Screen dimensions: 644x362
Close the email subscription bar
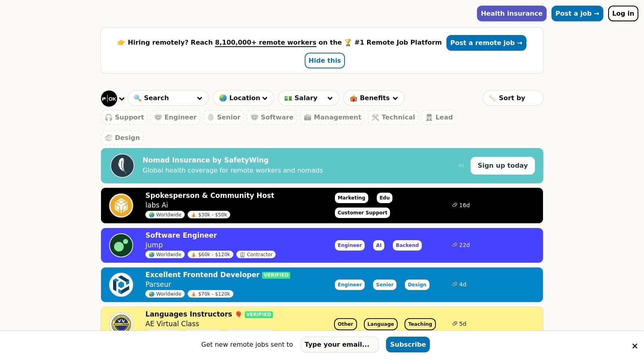(x=634, y=346)
